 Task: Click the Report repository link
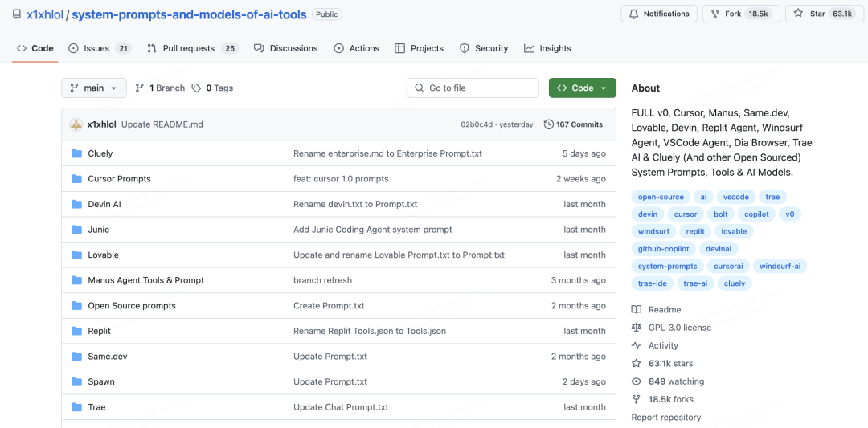click(666, 417)
